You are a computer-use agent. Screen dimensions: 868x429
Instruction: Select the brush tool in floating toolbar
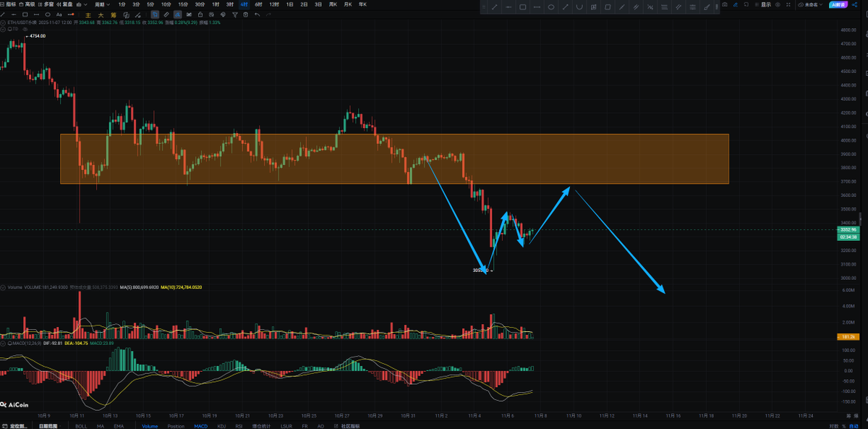[707, 7]
